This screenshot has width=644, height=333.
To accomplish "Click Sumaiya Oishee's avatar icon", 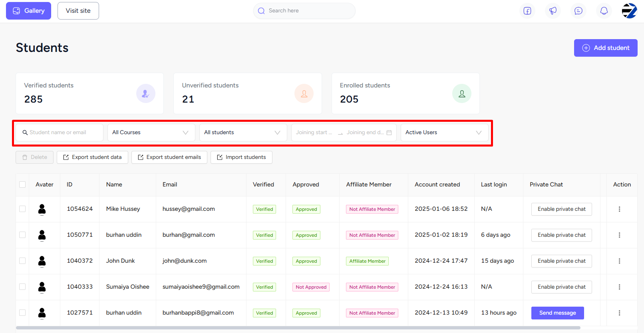I will [x=42, y=287].
